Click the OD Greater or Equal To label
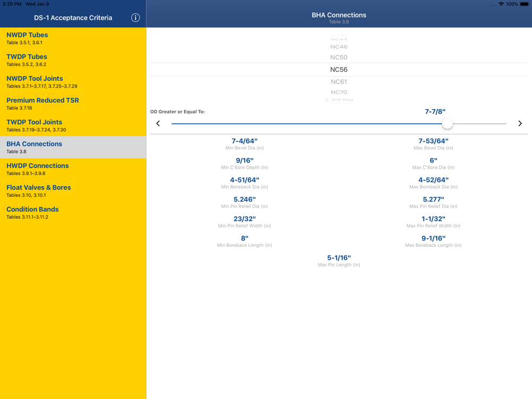Image resolution: width=532 pixels, height=399 pixels. [x=178, y=112]
